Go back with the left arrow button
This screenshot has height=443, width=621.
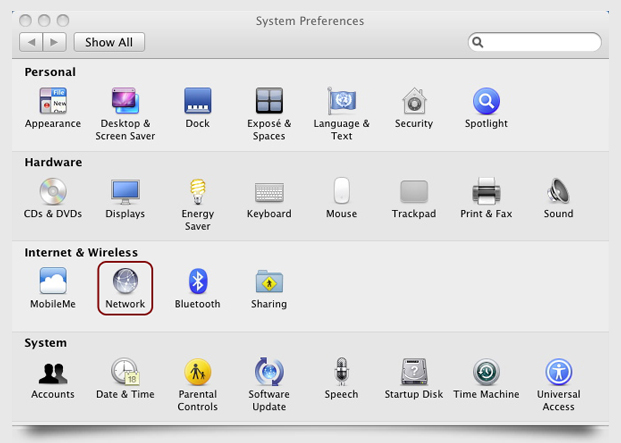[x=31, y=42]
